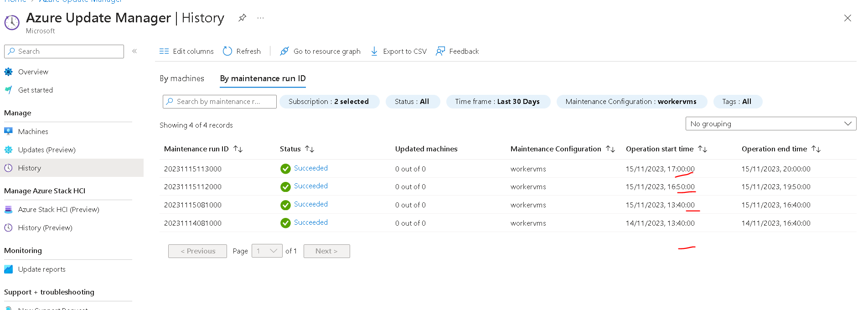Open Succeeded link for run 20231115081000
This screenshot has width=868, height=310.
point(311,204)
